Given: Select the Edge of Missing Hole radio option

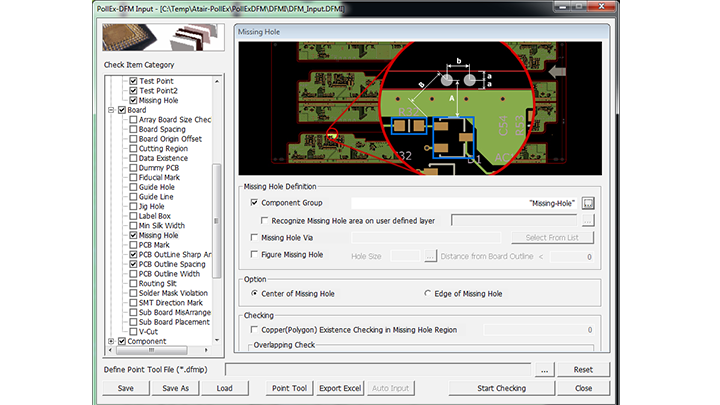Looking at the screenshot, I should pos(429,294).
